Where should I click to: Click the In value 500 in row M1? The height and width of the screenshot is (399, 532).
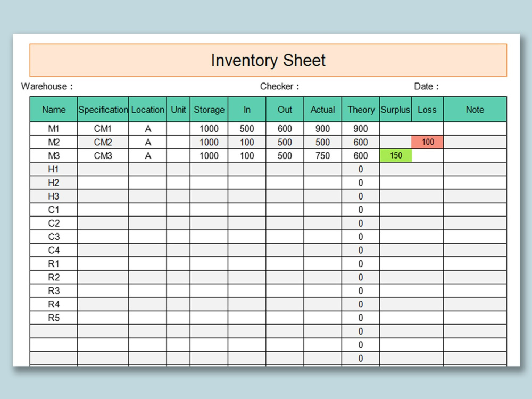point(247,129)
